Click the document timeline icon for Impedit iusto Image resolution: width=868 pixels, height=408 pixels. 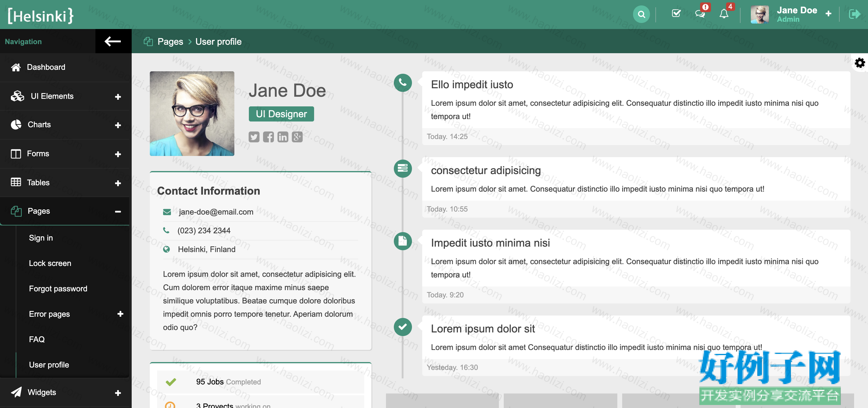(403, 241)
